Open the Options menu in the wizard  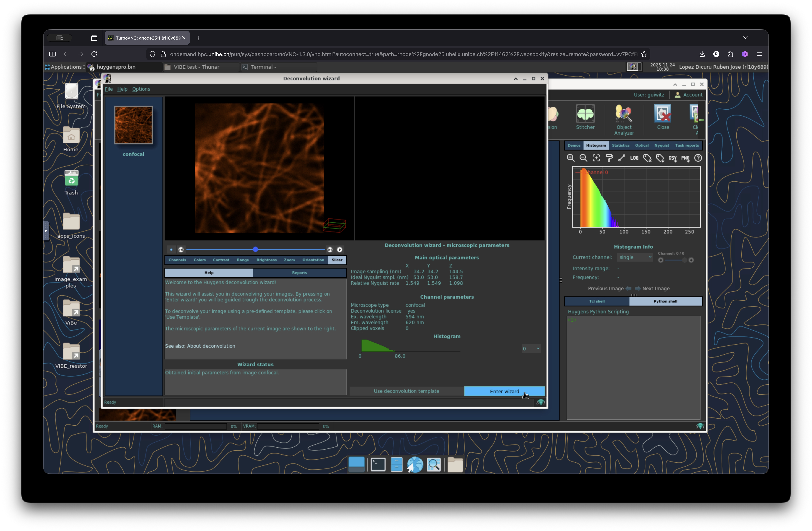(141, 89)
